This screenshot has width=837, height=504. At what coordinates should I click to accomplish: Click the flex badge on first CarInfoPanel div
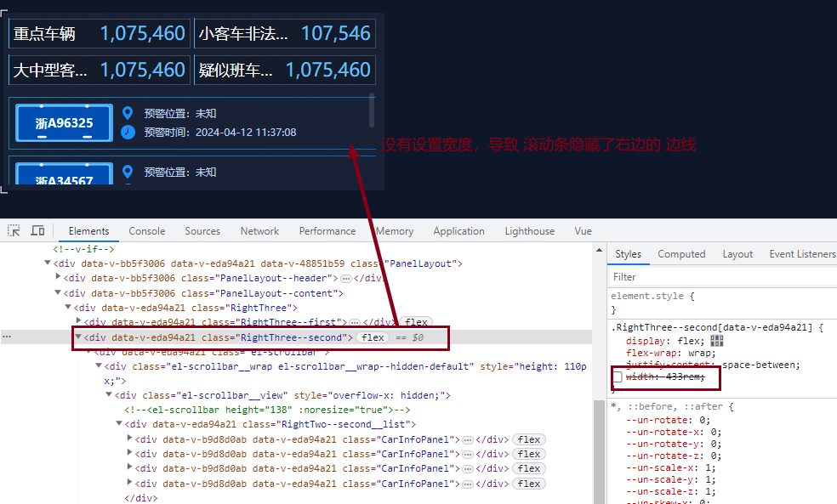(x=528, y=439)
